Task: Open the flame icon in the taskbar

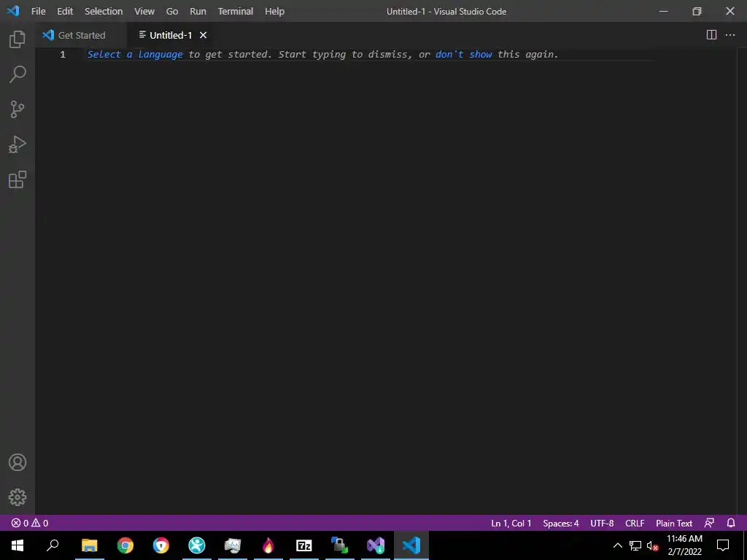Action: pos(268,545)
